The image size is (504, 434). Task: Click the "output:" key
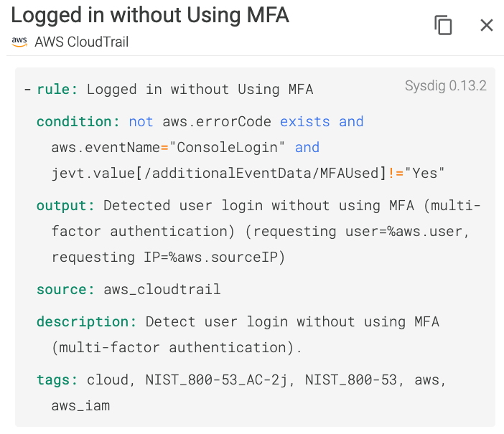tap(65, 205)
